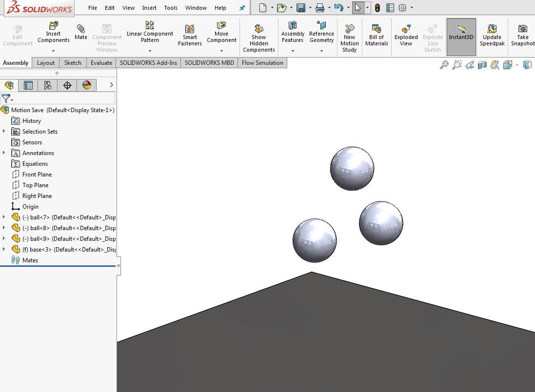Open the DisplayManager panel
The height and width of the screenshot is (392, 535).
coord(86,85)
